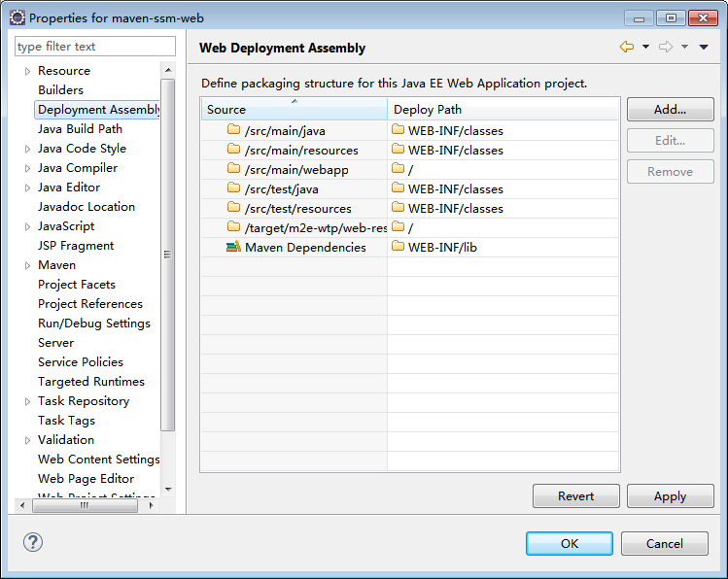Screen dimensions: 728x579
Task: Click the folder icon for /src/main/resources
Action: pyautogui.click(x=233, y=149)
